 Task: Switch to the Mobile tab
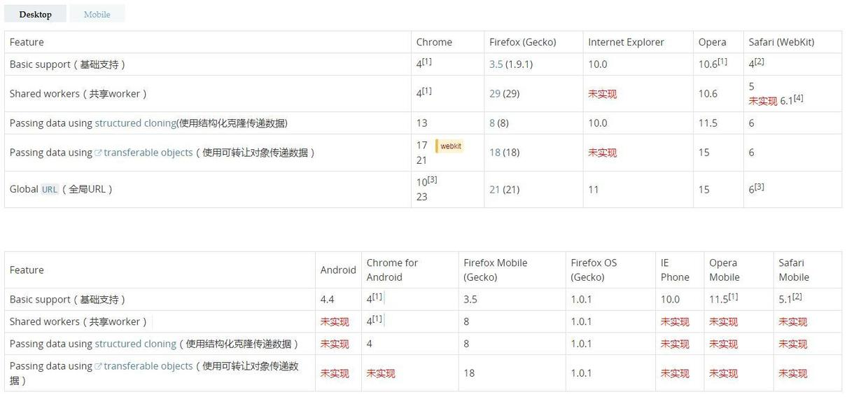point(97,14)
